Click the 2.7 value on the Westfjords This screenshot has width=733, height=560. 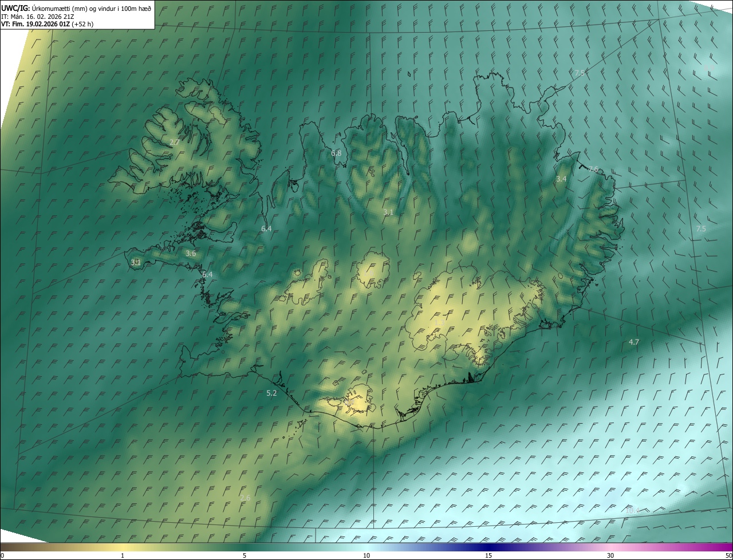pyautogui.click(x=175, y=141)
